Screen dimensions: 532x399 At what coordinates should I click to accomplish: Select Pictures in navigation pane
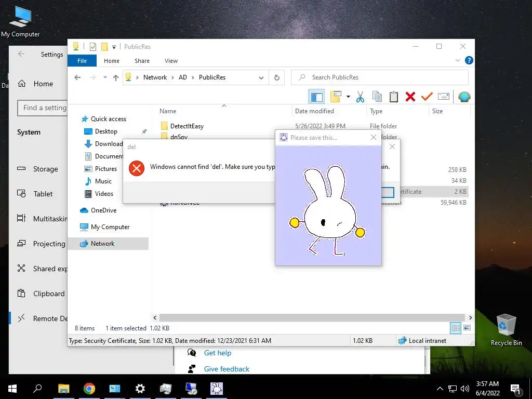(105, 169)
